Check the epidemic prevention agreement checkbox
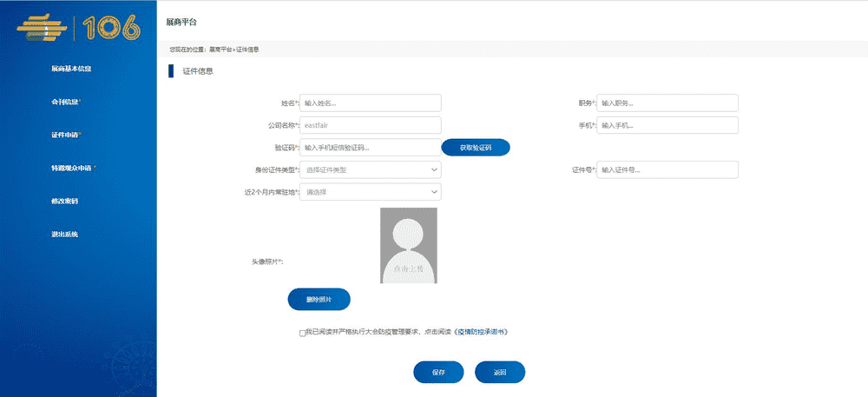The width and height of the screenshot is (868, 397). pos(302,334)
